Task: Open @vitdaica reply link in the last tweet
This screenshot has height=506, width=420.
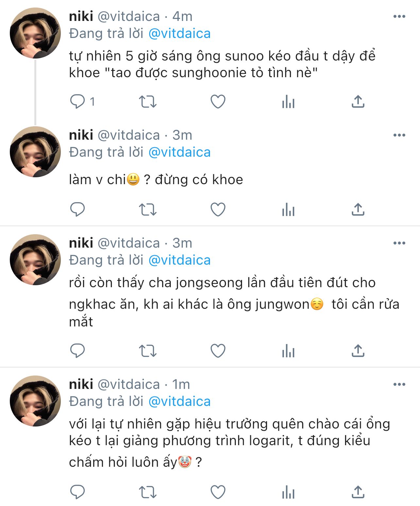Action: 180,402
